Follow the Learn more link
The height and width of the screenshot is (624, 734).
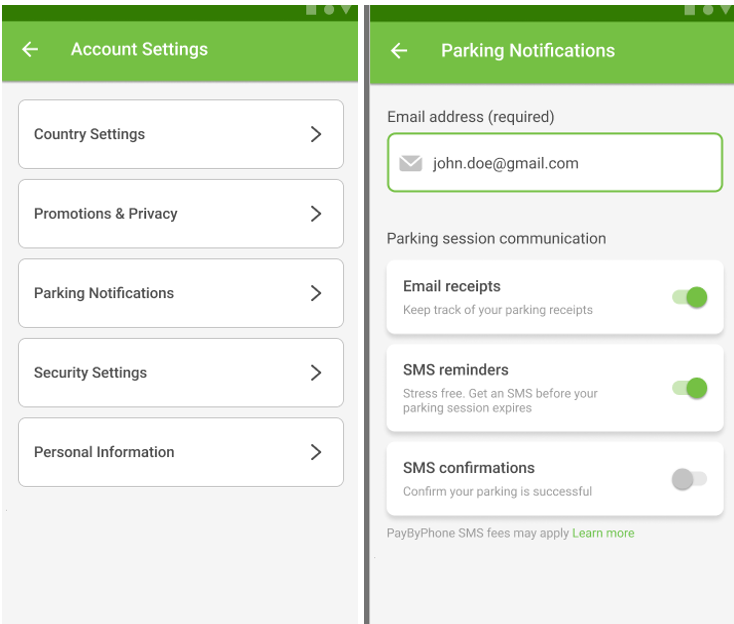coord(603,533)
